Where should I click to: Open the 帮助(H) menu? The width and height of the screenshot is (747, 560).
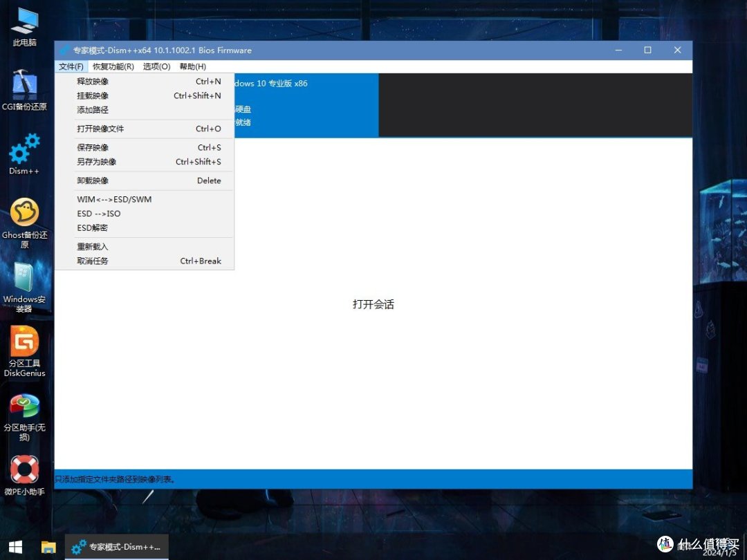pyautogui.click(x=193, y=66)
